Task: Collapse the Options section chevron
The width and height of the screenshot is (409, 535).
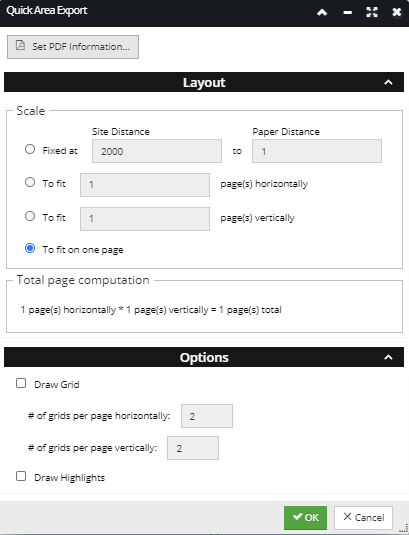Action: 388,357
